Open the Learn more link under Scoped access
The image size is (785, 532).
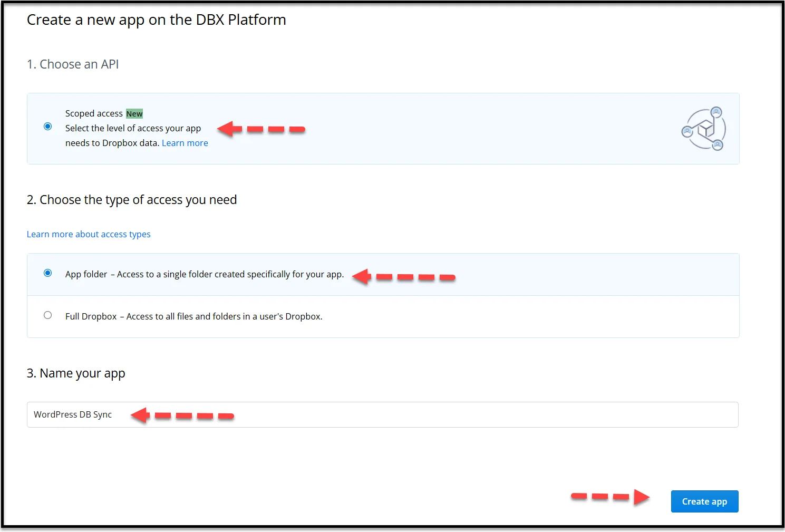(x=185, y=142)
